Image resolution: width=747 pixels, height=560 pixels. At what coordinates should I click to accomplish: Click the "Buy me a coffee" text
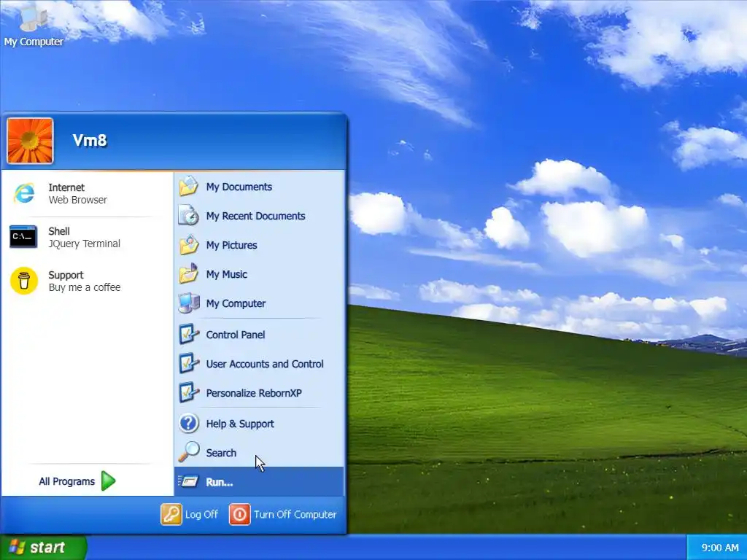(85, 287)
